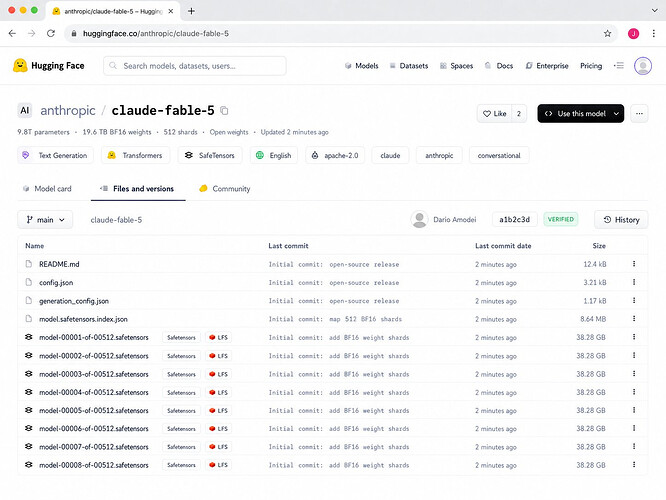
Task: Focus the search models and datasets field
Action: (x=195, y=66)
